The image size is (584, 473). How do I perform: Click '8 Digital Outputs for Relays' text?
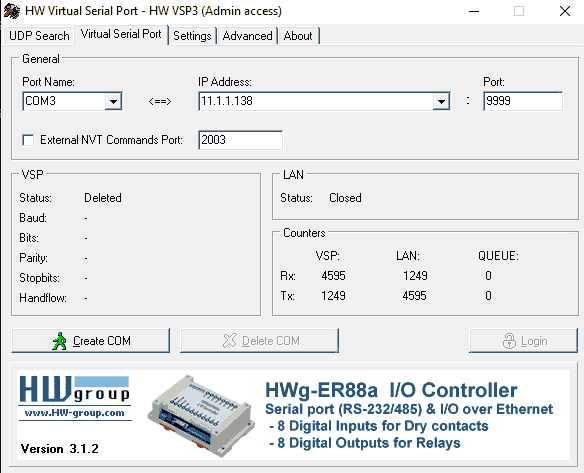369,443
